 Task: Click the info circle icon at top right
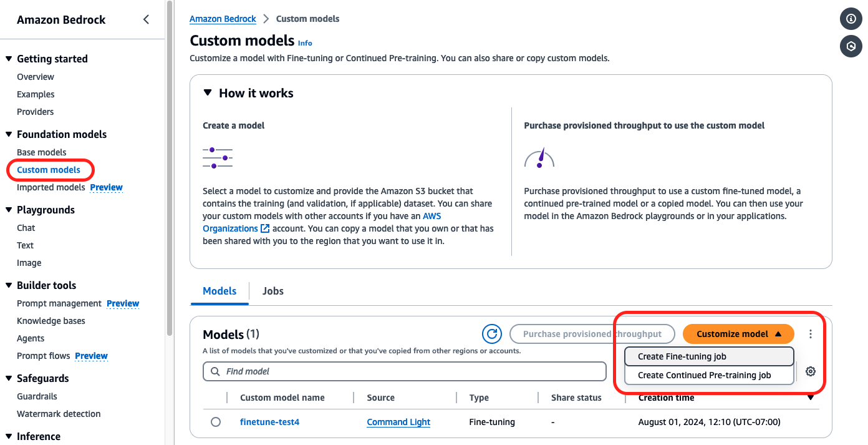coord(851,19)
